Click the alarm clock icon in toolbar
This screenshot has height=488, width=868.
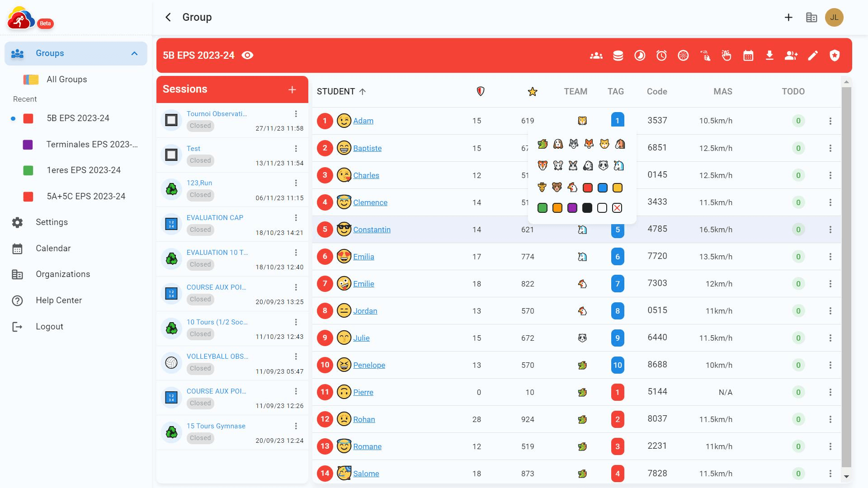[661, 56]
